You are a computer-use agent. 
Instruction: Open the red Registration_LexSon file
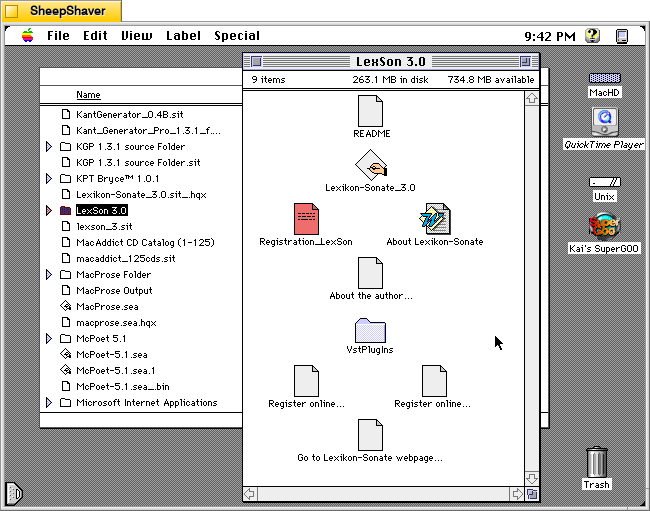(x=306, y=219)
